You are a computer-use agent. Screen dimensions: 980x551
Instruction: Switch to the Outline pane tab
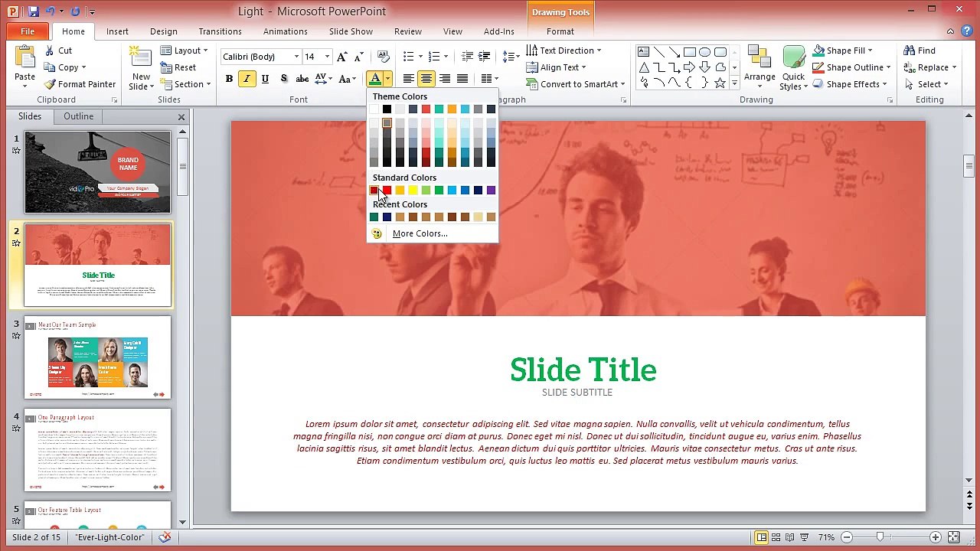pos(78,116)
